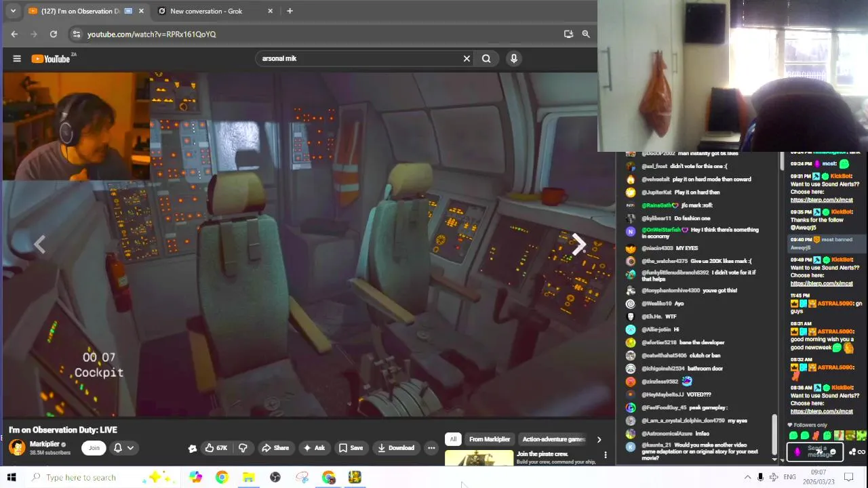The height and width of the screenshot is (488, 868).
Task: Open the Markiplier channel name link
Action: 45,444
